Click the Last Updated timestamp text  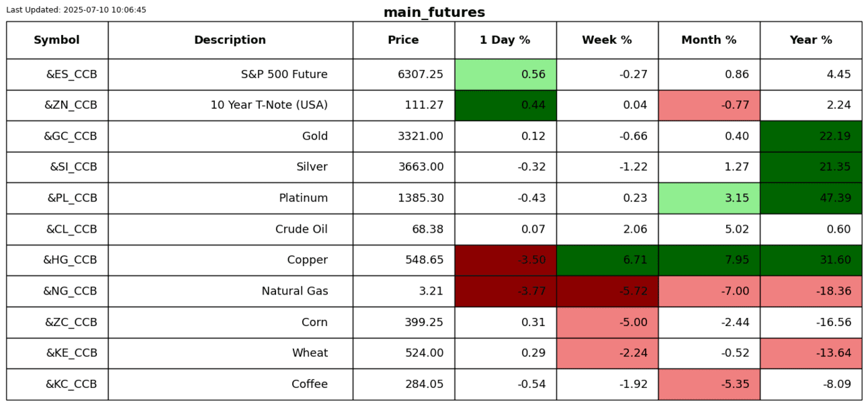76,10
